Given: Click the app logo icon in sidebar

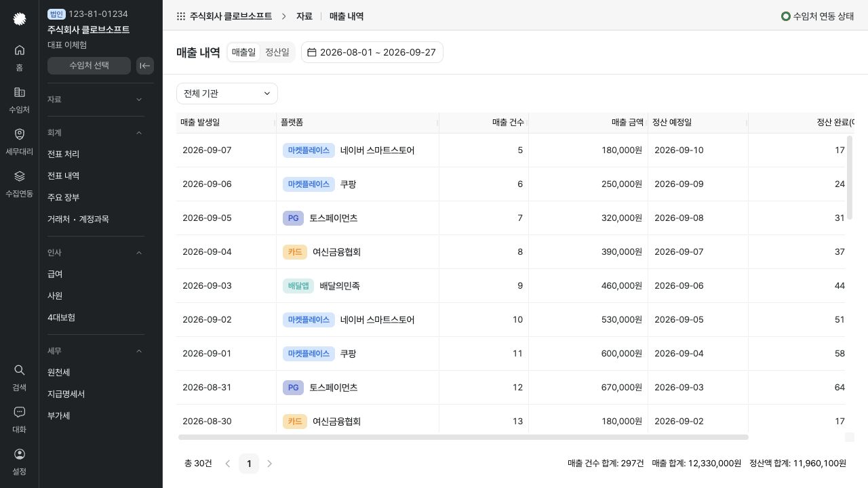Looking at the screenshot, I should pos(20,19).
